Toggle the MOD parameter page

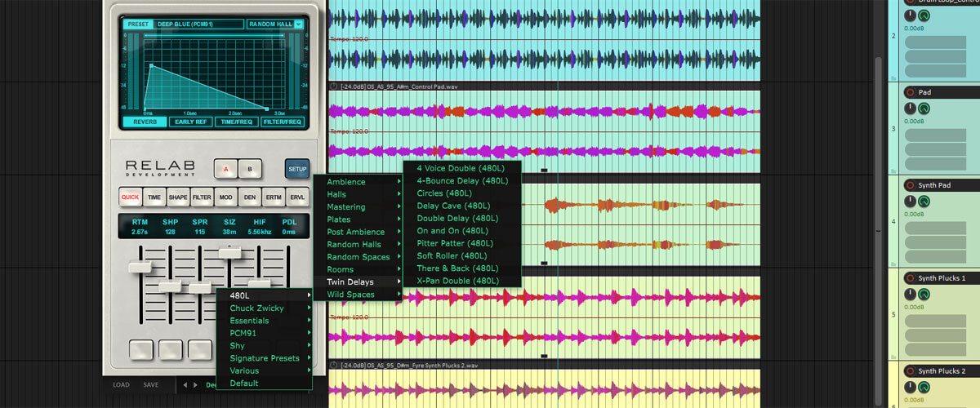pos(225,197)
